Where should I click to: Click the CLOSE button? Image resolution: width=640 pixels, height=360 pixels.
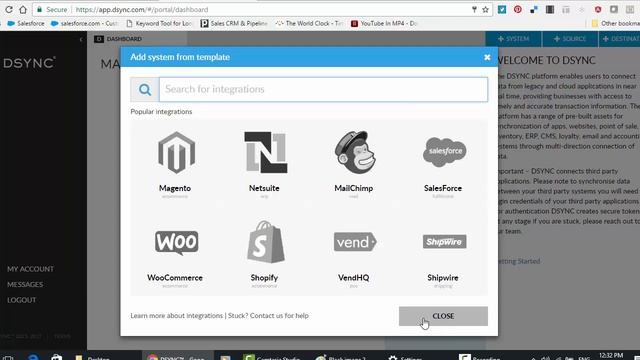pyautogui.click(x=443, y=316)
